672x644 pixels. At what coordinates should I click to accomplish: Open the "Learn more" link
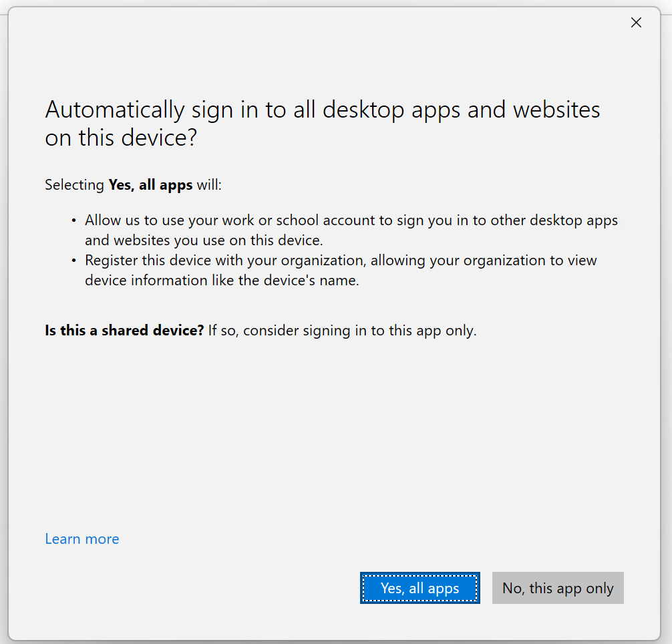click(x=82, y=539)
